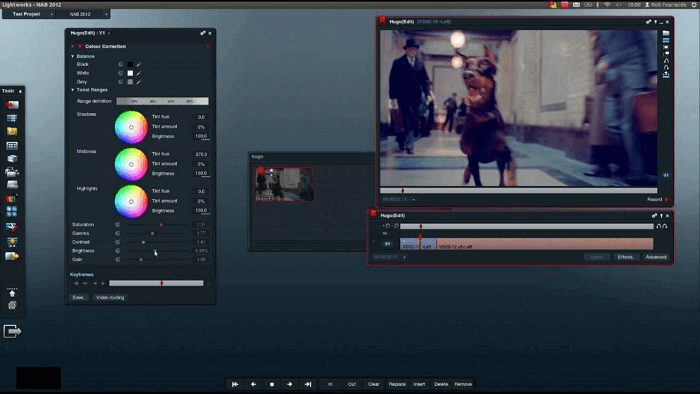This screenshot has height=394, width=700.
Task: Open the red-arrow import tool in Tools
Action: pos(12,105)
